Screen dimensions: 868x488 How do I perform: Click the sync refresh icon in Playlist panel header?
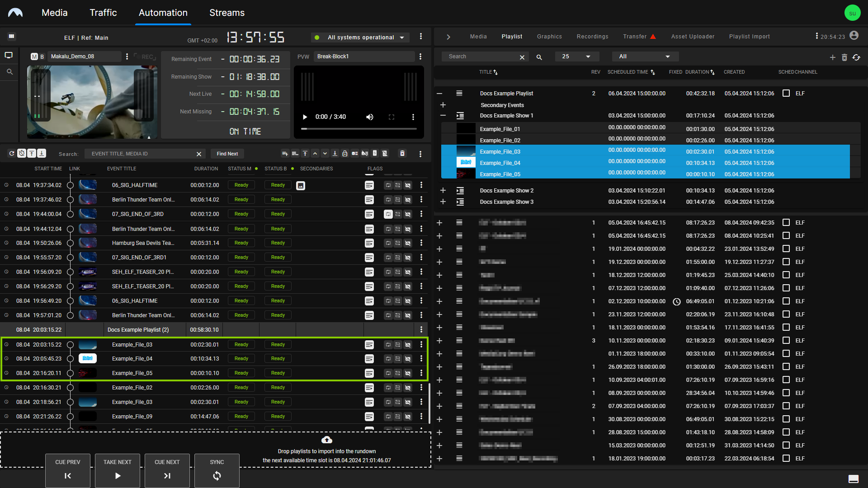point(856,57)
